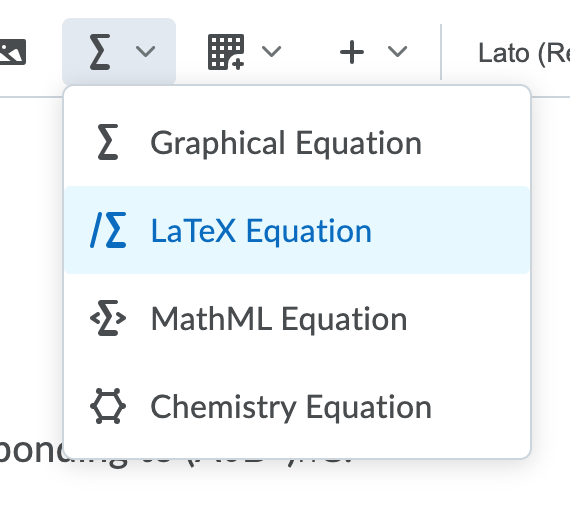Image resolution: width=570 pixels, height=506 pixels.
Task: Click the plus insert other icon
Action: pos(352,52)
